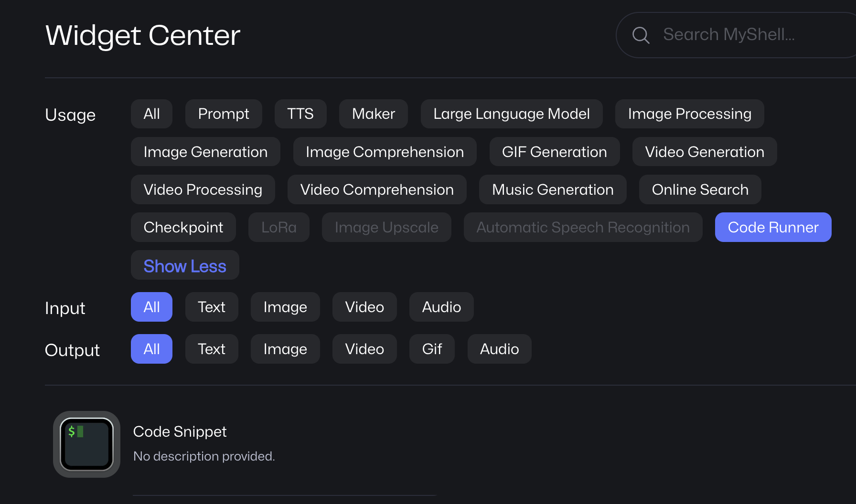Set Output filter to Gif

click(432, 349)
